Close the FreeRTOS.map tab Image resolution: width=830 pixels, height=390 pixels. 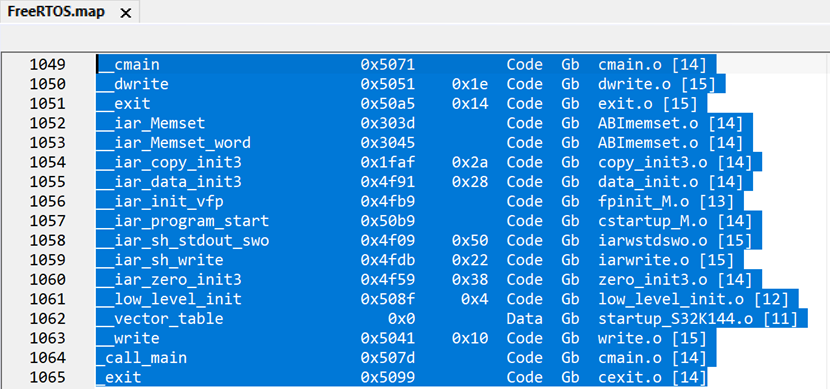pos(125,13)
